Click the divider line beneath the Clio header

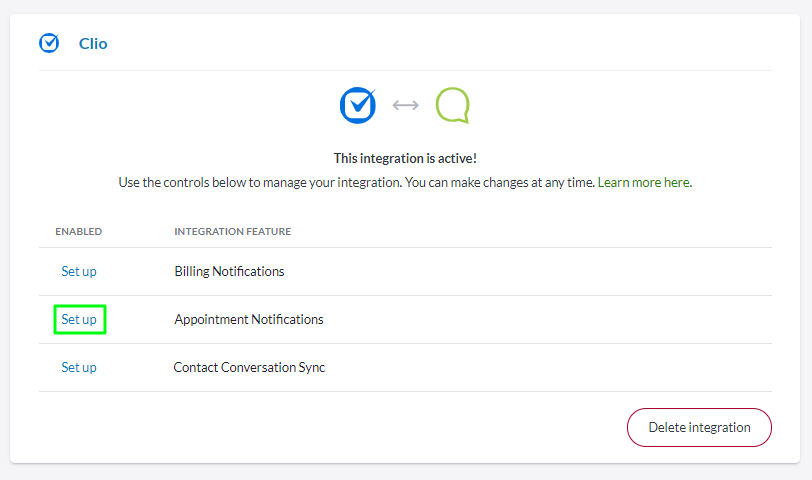click(x=405, y=70)
